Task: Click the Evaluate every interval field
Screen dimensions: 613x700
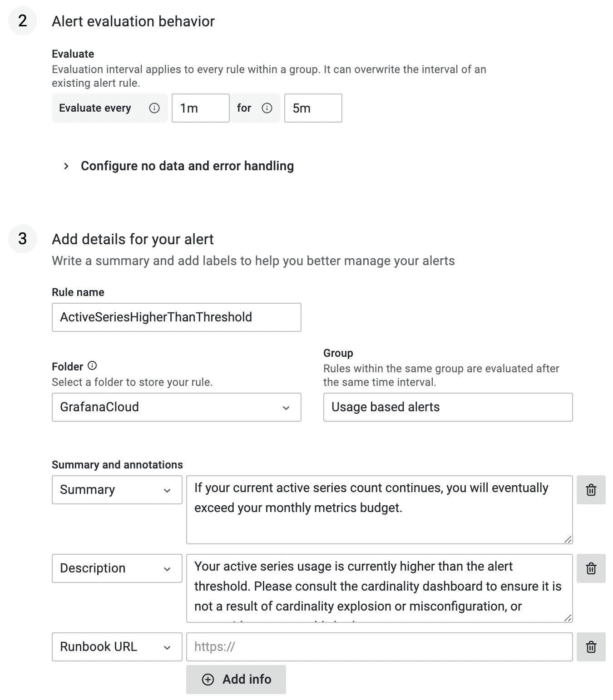Action: point(200,108)
